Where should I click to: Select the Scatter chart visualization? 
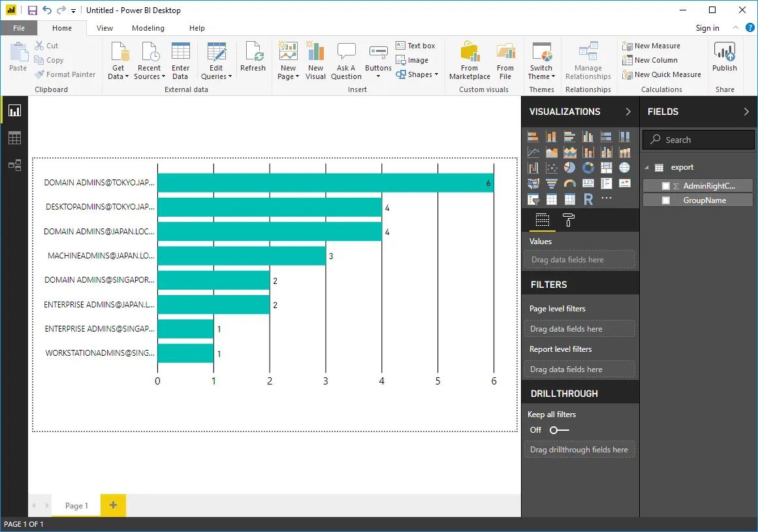[551, 168]
